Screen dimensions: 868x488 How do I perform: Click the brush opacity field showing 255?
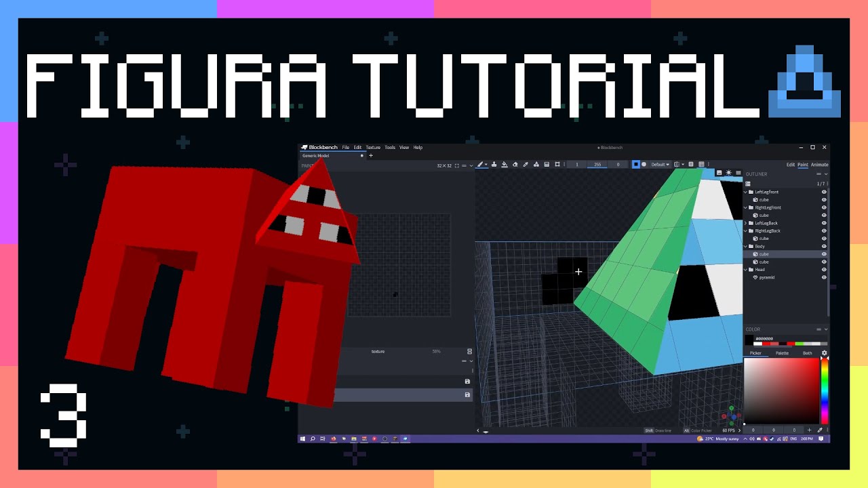click(x=597, y=164)
